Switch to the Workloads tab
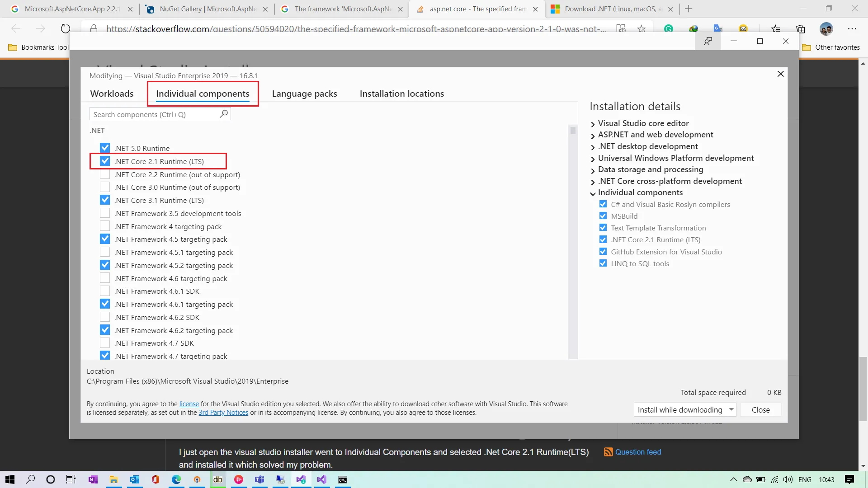Image resolution: width=868 pixels, height=488 pixels. pyautogui.click(x=112, y=94)
